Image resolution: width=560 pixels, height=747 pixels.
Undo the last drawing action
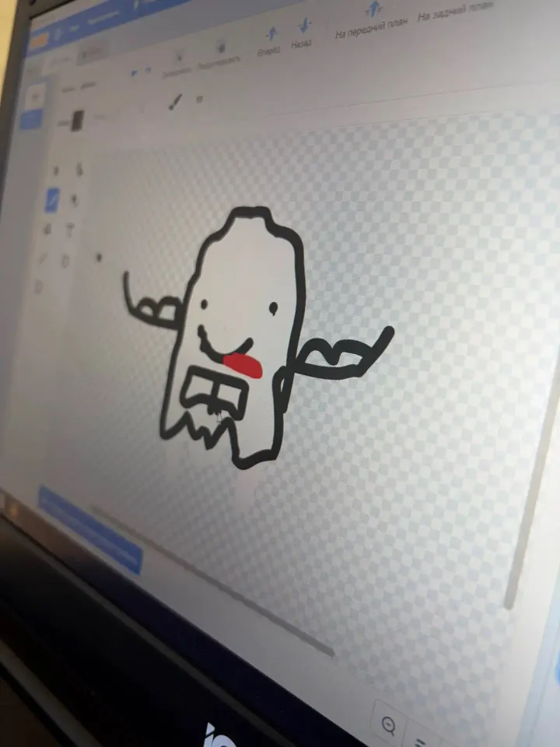(x=135, y=73)
